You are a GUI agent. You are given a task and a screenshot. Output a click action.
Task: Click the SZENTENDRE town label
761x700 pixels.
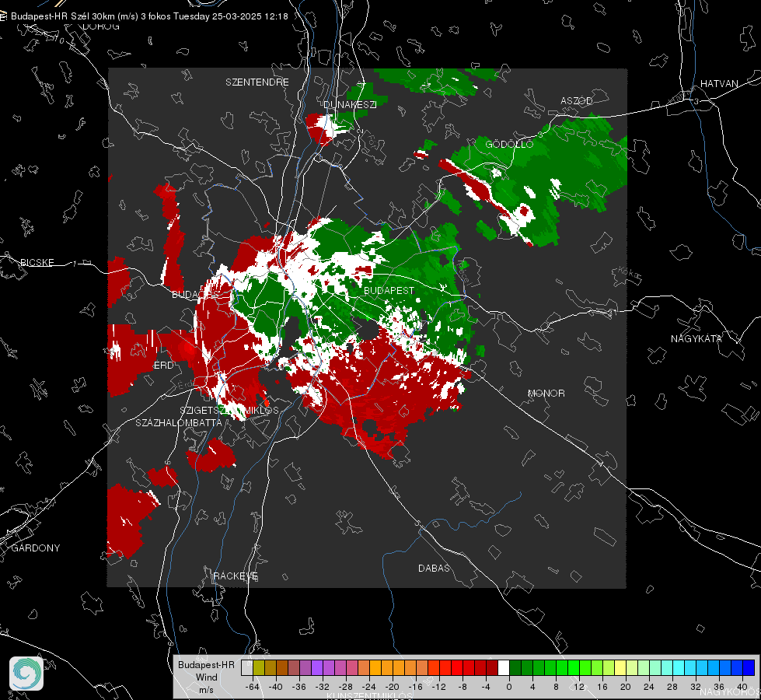click(x=257, y=82)
